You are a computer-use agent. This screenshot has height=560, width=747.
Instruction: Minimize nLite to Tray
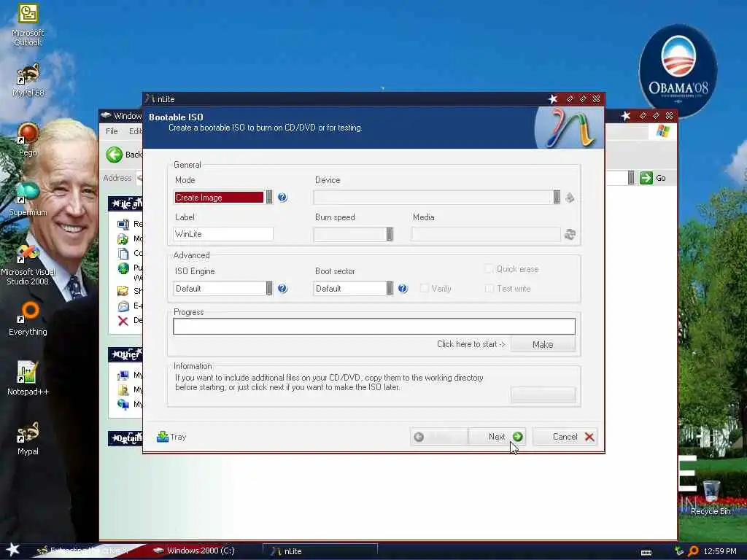(171, 437)
